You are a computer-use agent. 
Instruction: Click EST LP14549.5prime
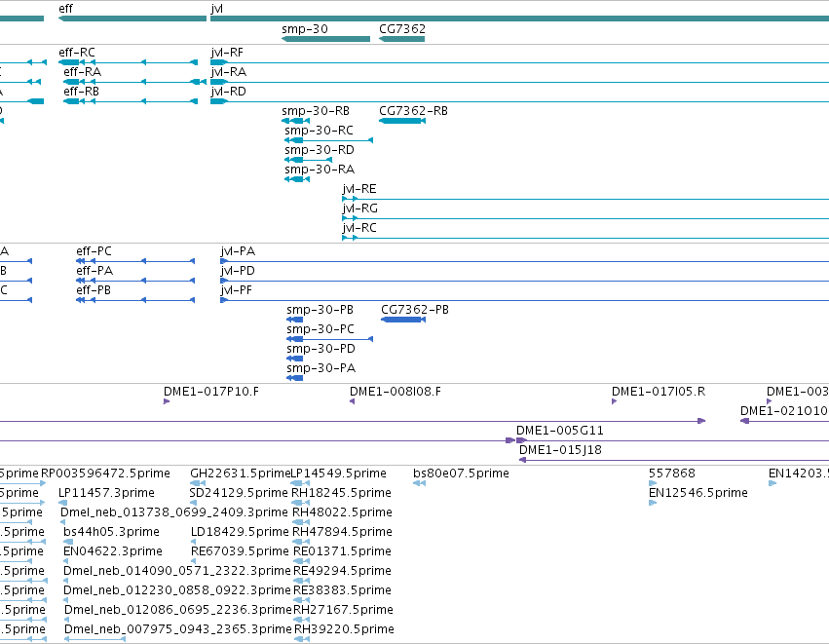tap(300, 482)
